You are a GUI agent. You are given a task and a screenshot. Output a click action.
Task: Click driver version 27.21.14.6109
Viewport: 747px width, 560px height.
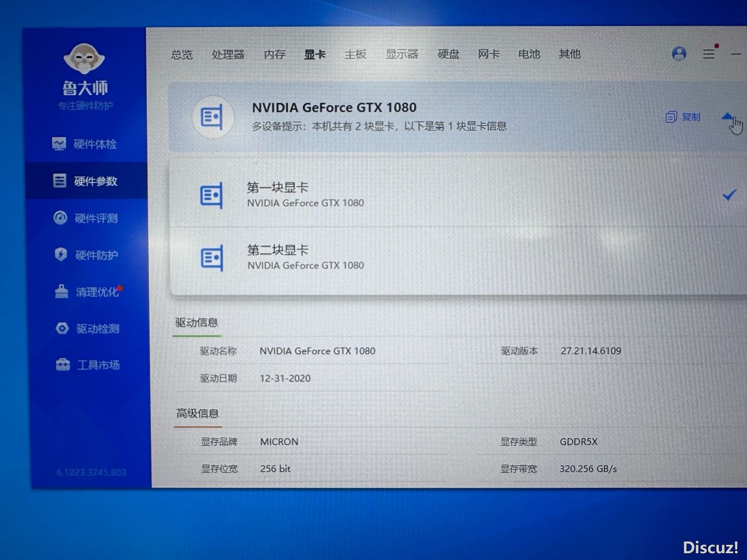(x=591, y=351)
